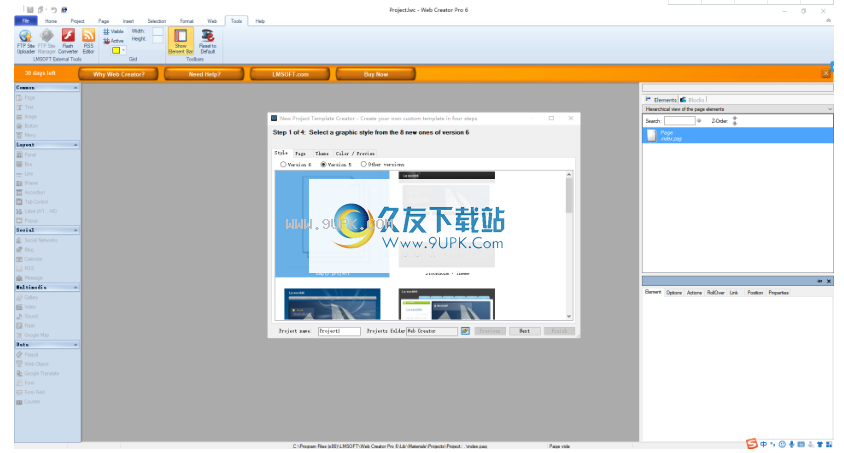Viewport: 844px width, 453px height.
Task: Switch to the Insert ribbon tab
Action: click(x=128, y=21)
